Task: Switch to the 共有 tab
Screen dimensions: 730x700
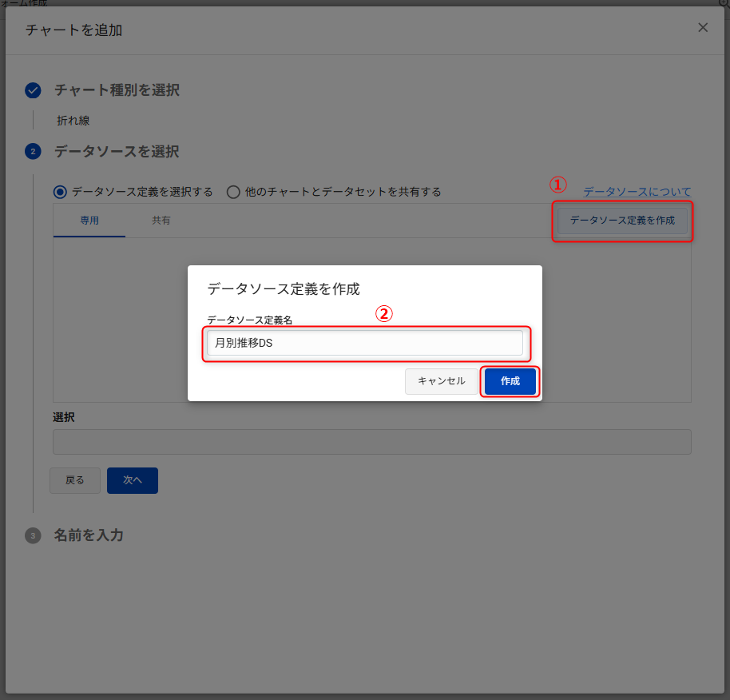Action: coord(161,221)
